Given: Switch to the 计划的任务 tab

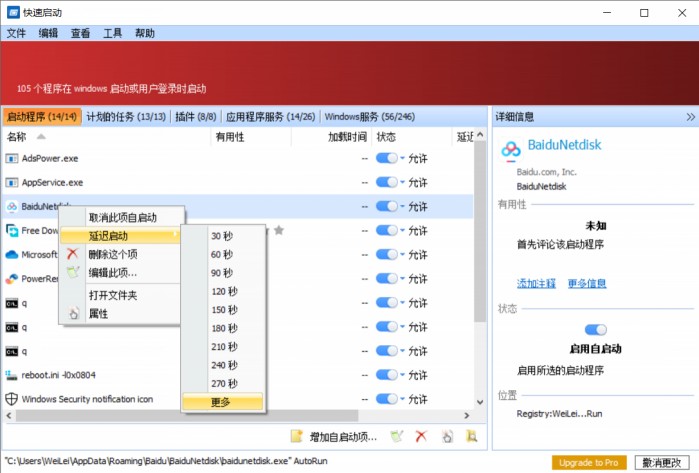Looking at the screenshot, I should coord(126,116).
